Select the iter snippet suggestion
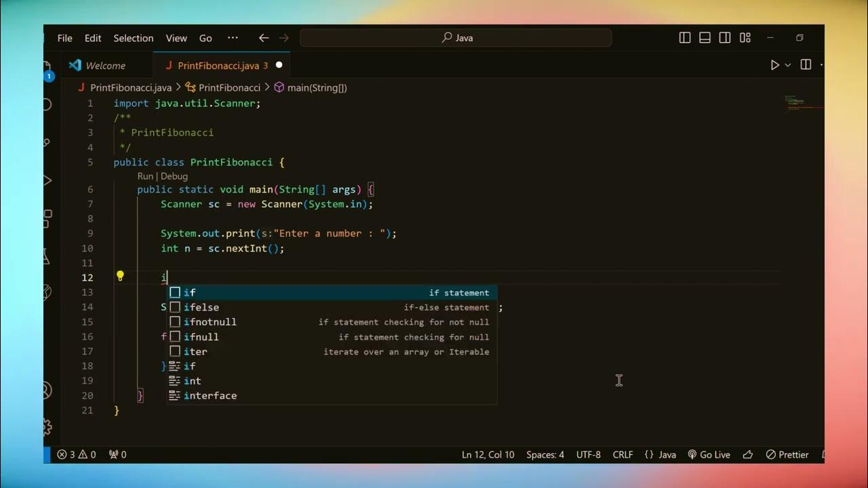Image resolution: width=868 pixels, height=488 pixels. [x=332, y=352]
